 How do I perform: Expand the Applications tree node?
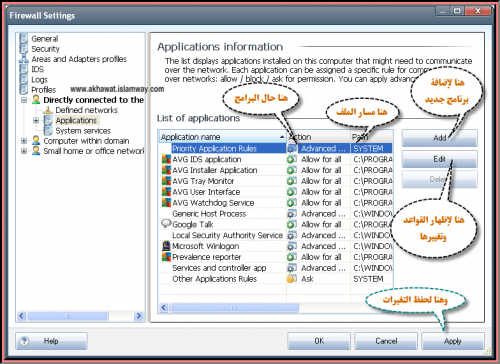(x=36, y=120)
